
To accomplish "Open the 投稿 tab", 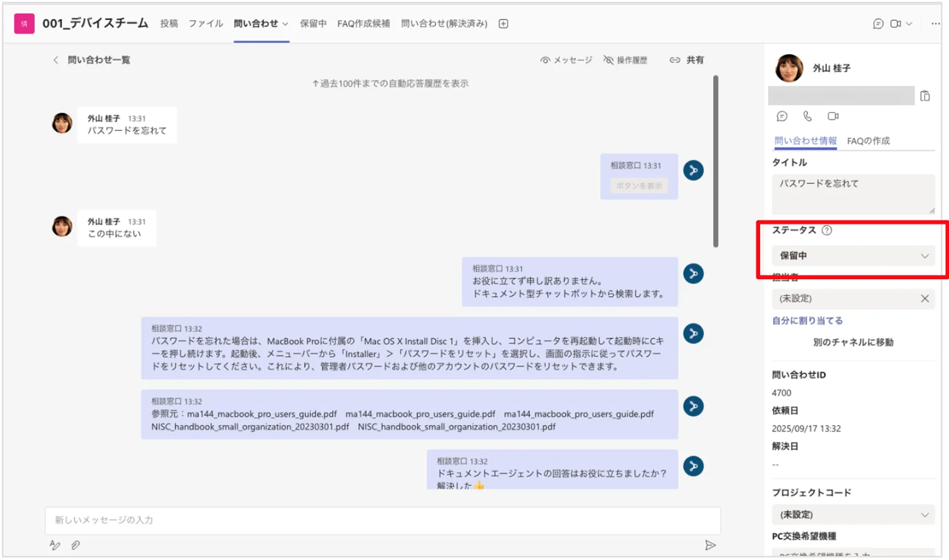I will pos(169,24).
